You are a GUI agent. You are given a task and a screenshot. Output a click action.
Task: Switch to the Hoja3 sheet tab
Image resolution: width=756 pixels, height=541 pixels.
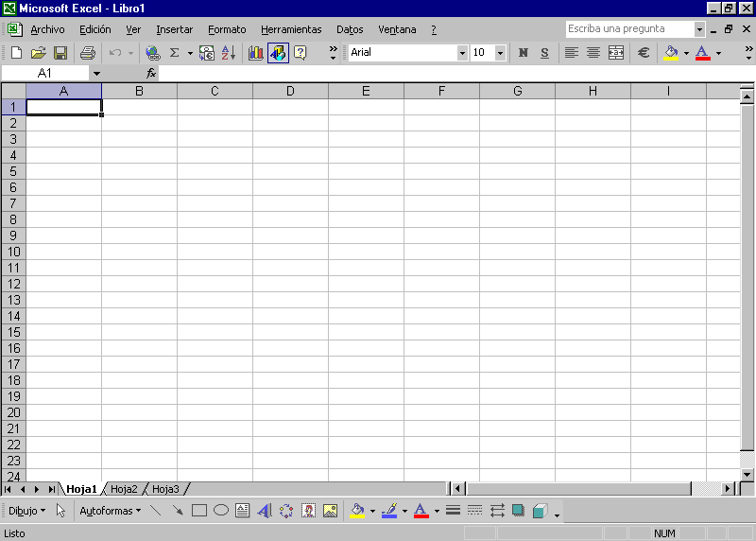(x=165, y=489)
